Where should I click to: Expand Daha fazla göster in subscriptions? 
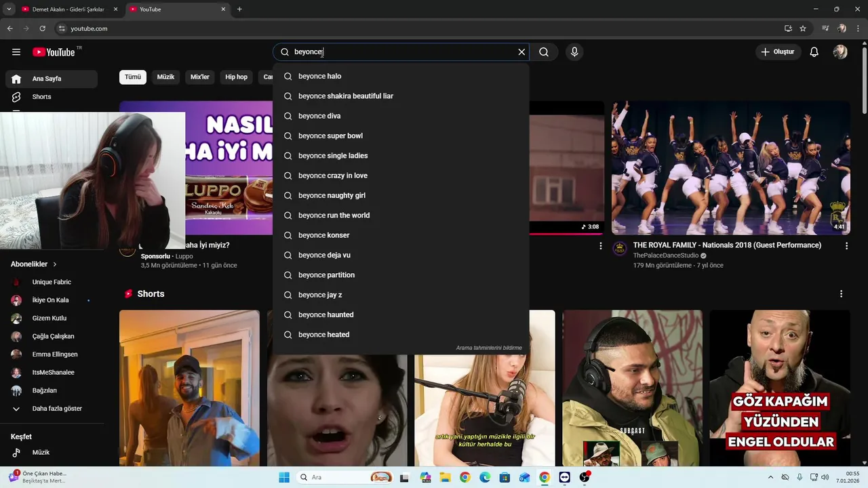[52, 409]
